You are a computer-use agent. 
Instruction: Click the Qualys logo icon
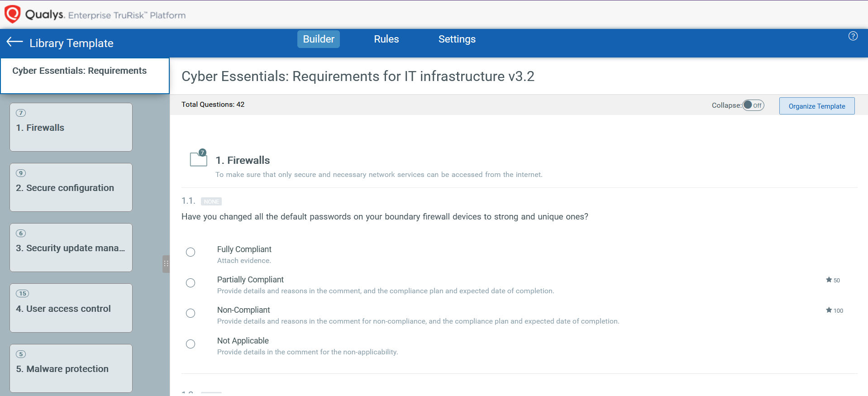(12, 14)
